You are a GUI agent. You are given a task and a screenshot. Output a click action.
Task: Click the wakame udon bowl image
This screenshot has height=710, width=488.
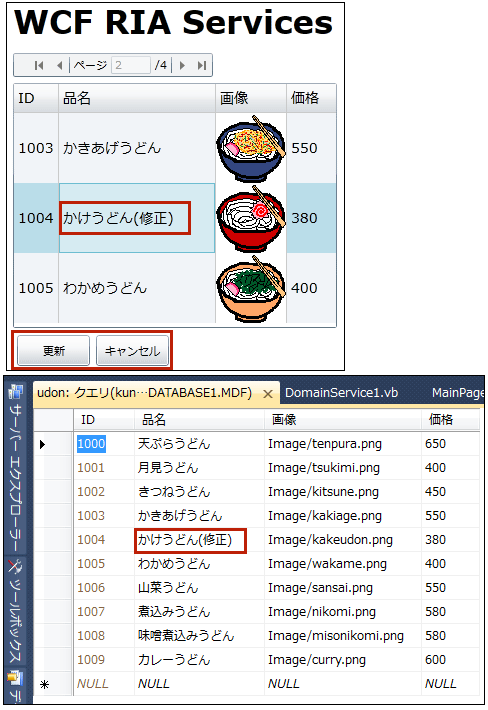pos(251,288)
